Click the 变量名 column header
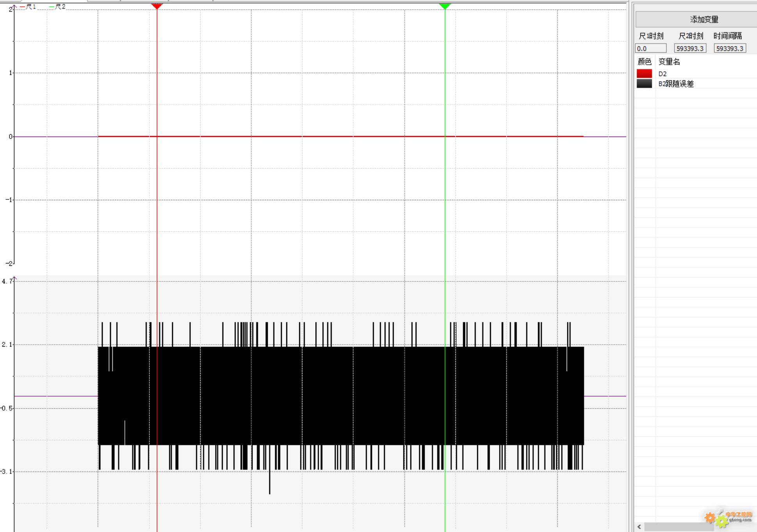 click(669, 62)
